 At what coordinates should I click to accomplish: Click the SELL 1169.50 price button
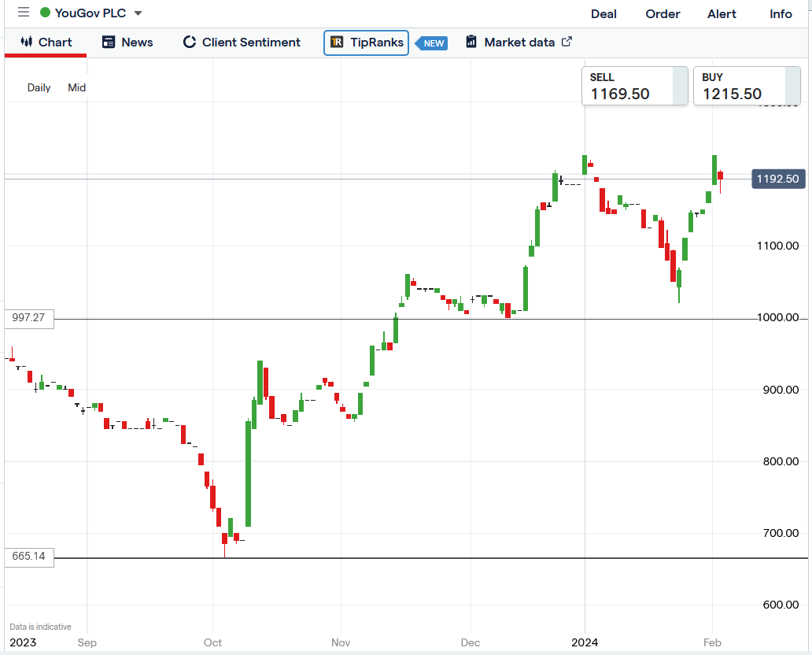635,86
